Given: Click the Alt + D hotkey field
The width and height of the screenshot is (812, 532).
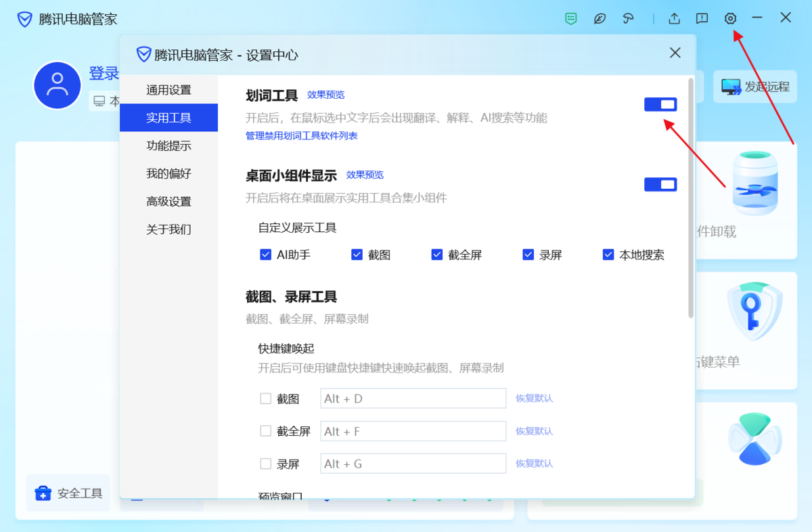Looking at the screenshot, I should (413, 399).
